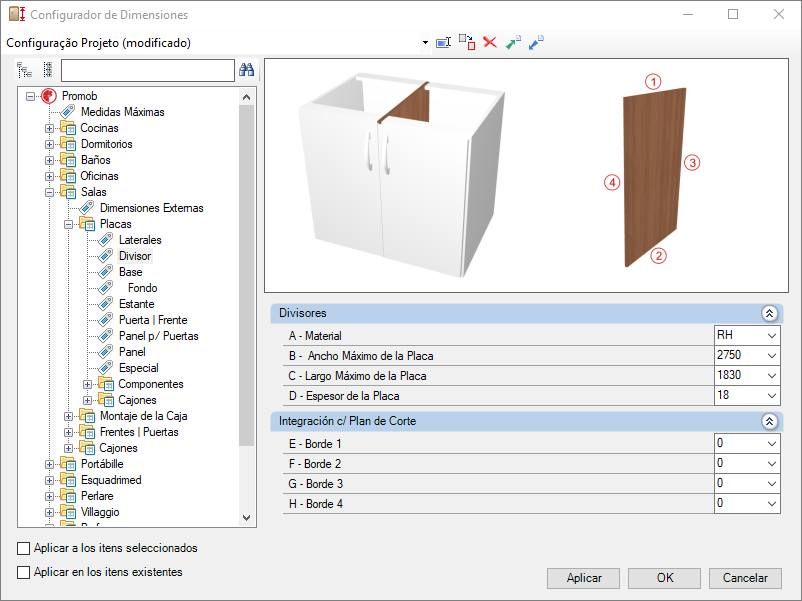Click the duplicate configuration icon
802x601 pixels.
point(466,42)
